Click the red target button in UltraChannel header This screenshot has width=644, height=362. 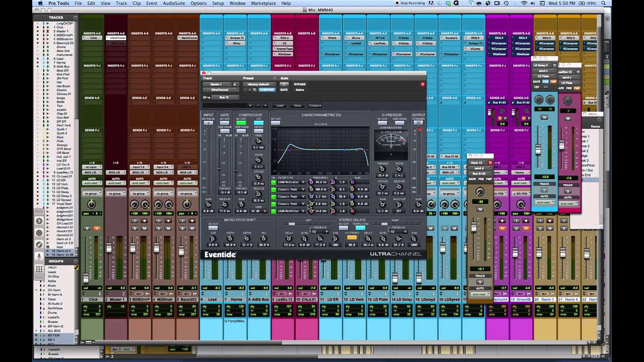pyautogui.click(x=423, y=84)
